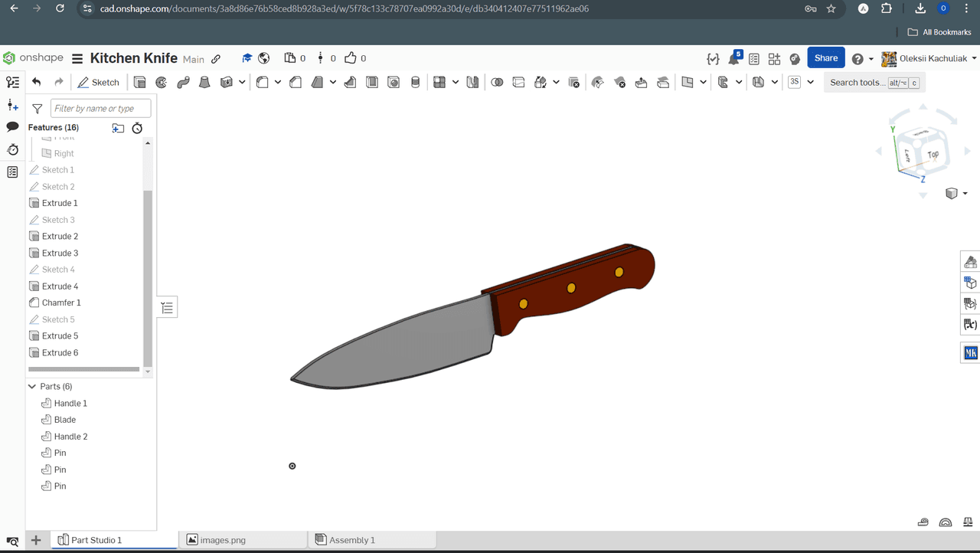This screenshot has width=980, height=553.
Task: Open the comments panel icon
Action: [x=12, y=126]
